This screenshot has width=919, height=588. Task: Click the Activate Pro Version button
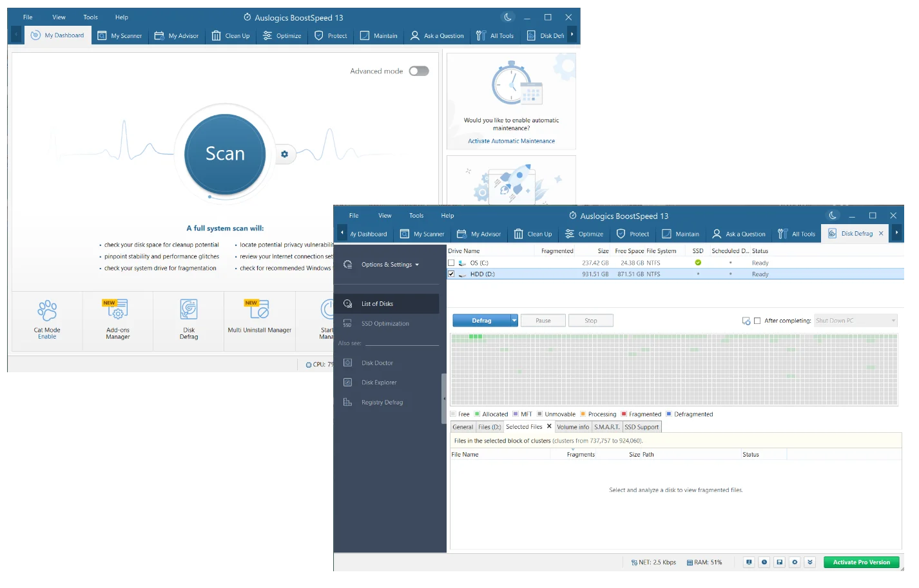861,562
